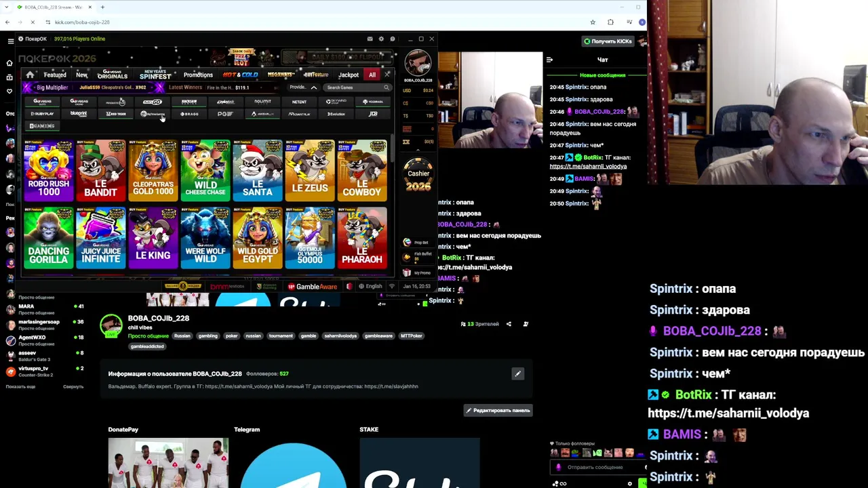This screenshot has width=868, height=488.
Task: Open the t.me/saharnii_volodya chat link
Action: (588, 166)
